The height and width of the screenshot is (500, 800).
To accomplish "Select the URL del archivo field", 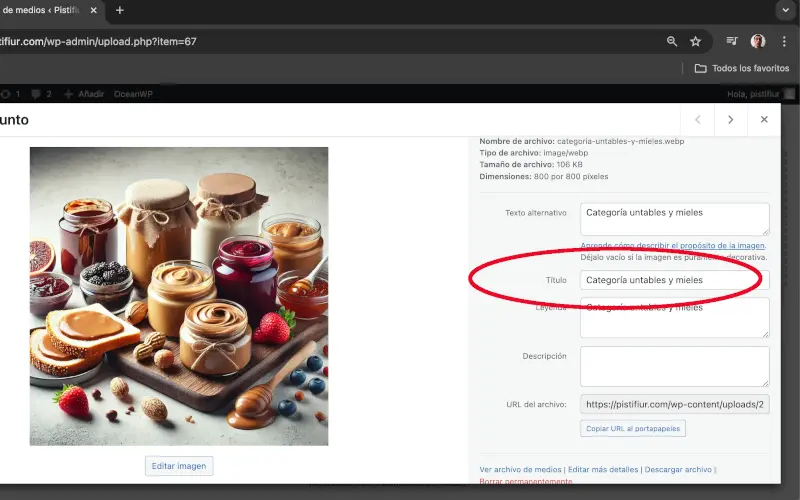I will pos(674,405).
